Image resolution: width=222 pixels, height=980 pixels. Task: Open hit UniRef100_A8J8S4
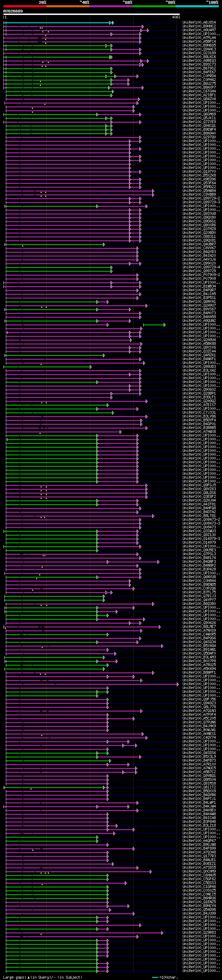199,23
